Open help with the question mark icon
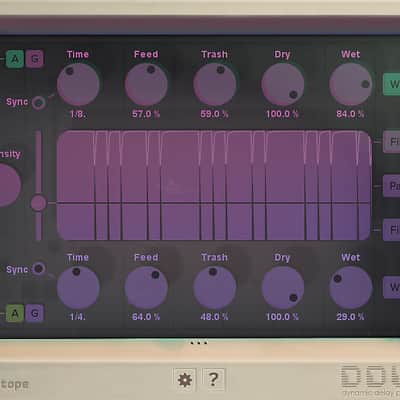 coord(214,380)
